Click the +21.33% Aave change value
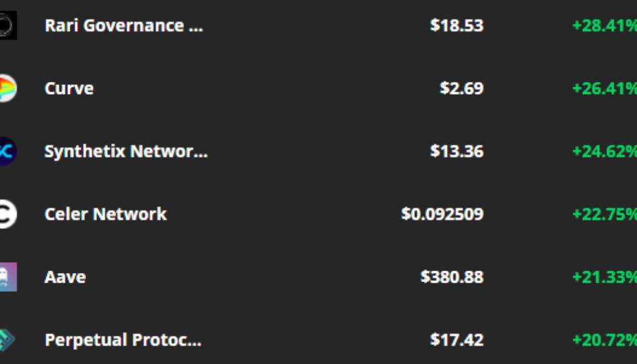The image size is (637, 364). click(604, 277)
